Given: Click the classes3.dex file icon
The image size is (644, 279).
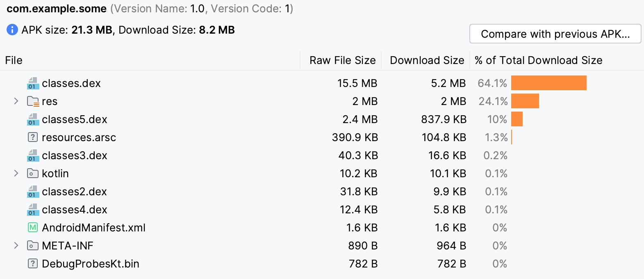Looking at the screenshot, I should (x=33, y=156).
